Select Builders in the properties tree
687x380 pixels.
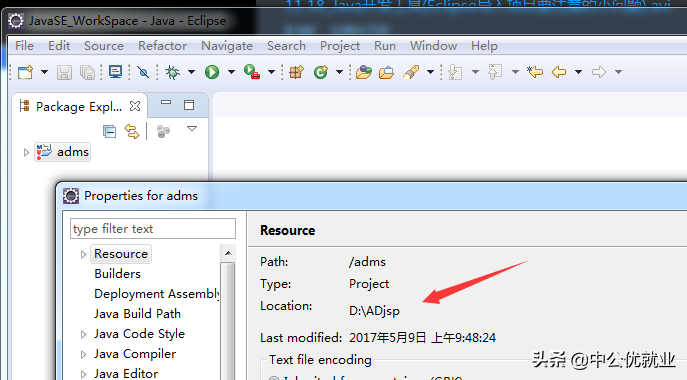117,274
